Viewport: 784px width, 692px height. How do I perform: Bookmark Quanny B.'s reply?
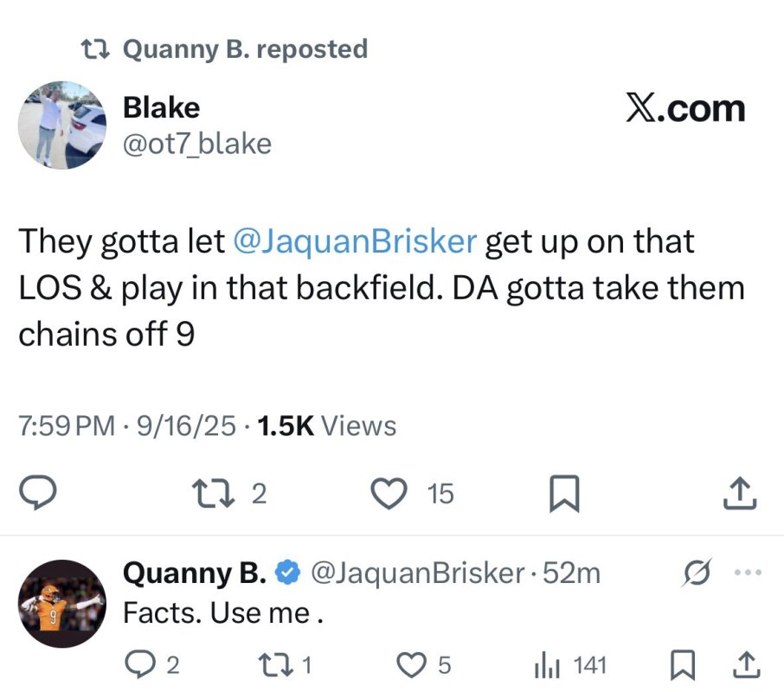tap(683, 665)
